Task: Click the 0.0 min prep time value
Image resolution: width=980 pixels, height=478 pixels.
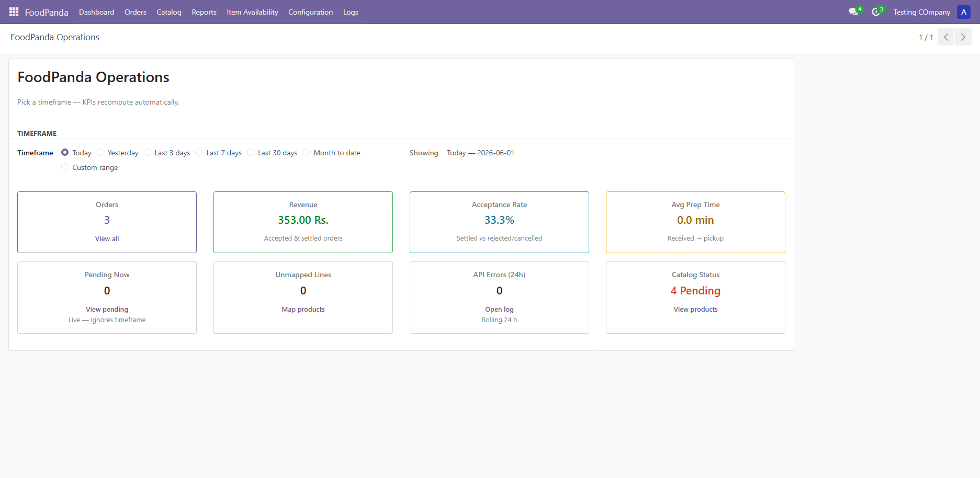Action: [696, 220]
